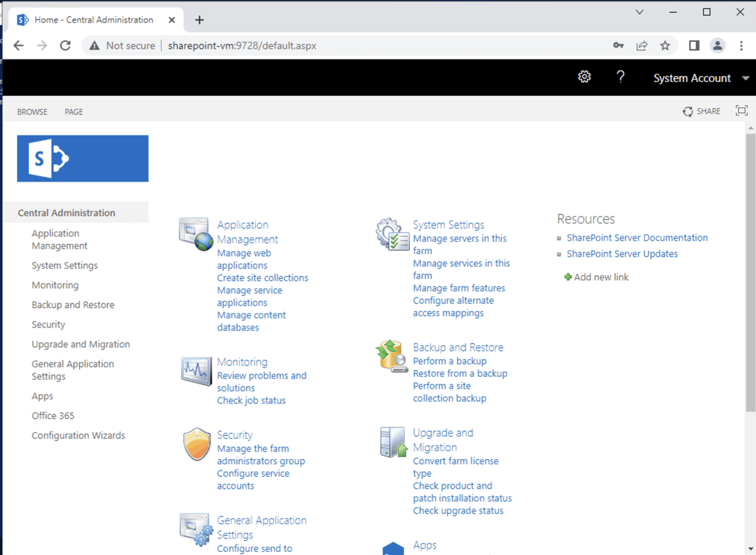Click the Monitoring chart icon

click(196, 370)
